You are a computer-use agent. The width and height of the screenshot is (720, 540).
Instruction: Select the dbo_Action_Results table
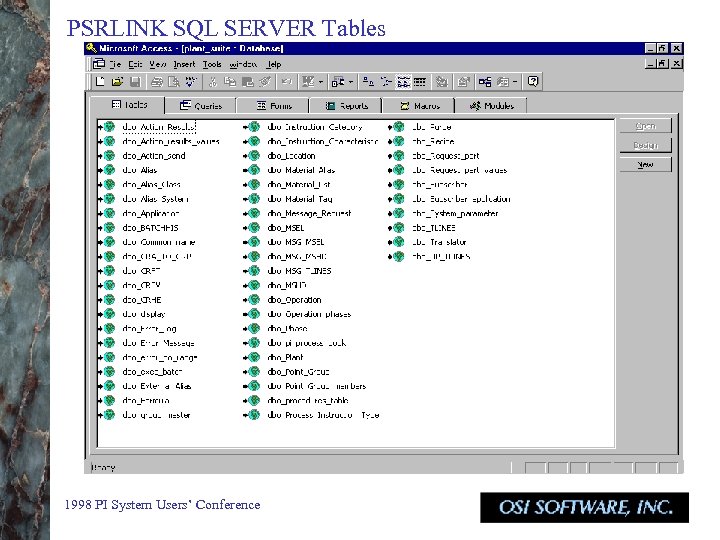click(159, 127)
